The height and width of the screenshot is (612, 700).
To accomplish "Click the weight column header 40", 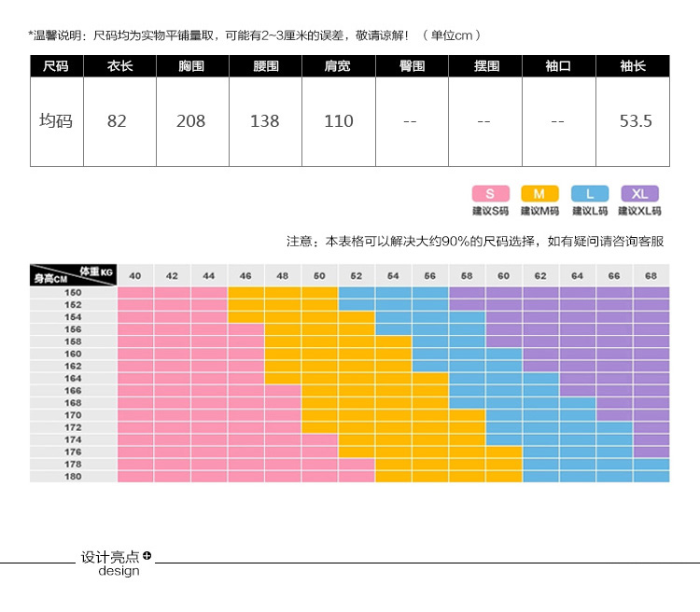I will [x=134, y=276].
